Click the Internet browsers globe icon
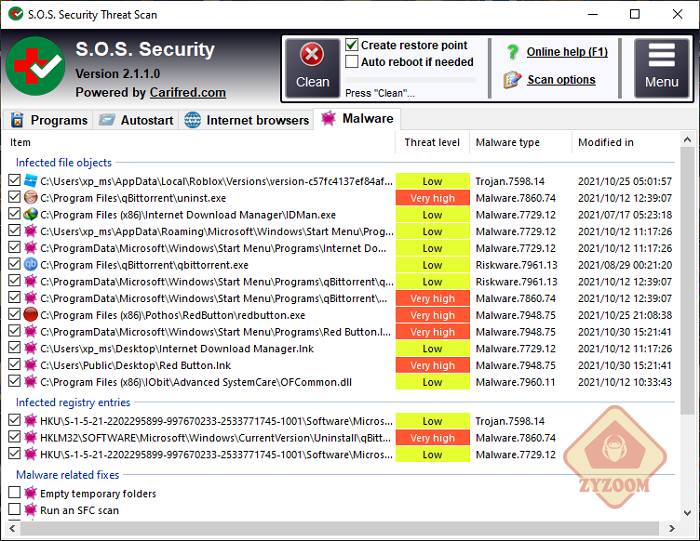The image size is (700, 541). [x=192, y=120]
